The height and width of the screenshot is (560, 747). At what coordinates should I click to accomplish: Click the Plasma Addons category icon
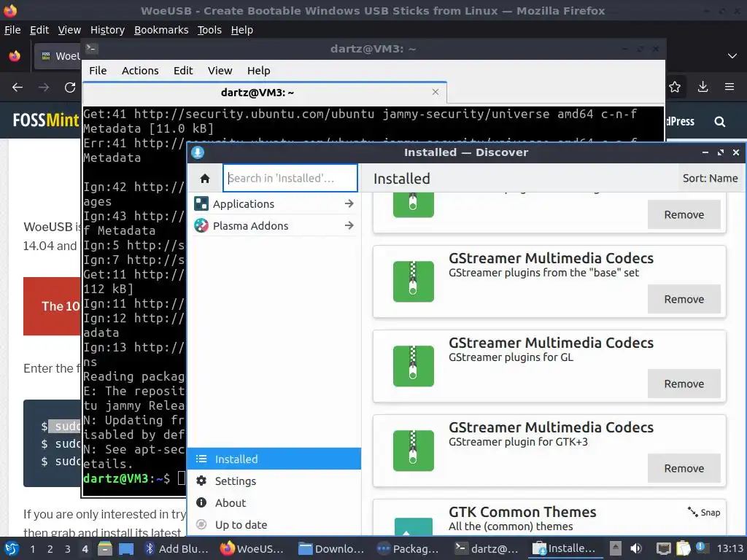201,226
